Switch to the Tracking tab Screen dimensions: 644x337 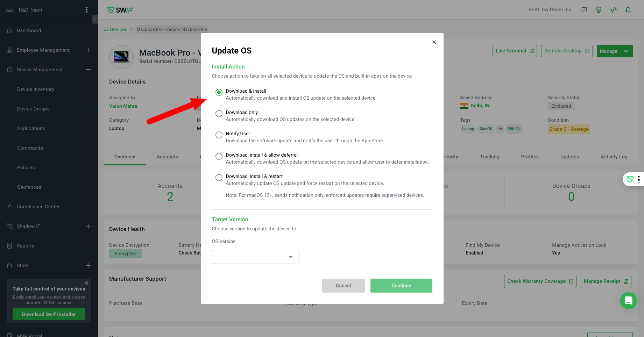coord(489,157)
